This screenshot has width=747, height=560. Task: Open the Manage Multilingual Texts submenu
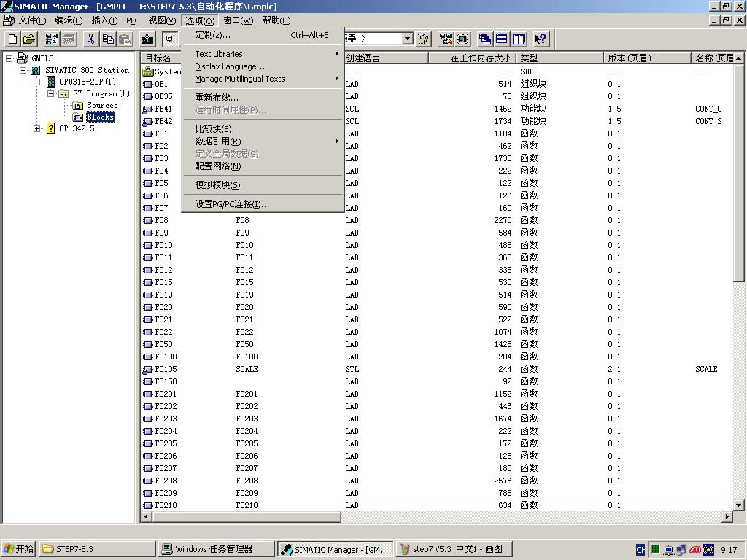pos(263,79)
